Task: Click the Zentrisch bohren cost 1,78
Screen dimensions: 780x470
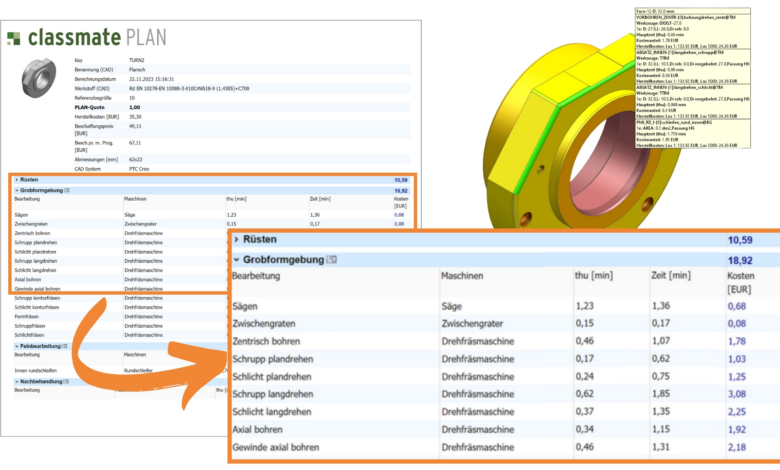Action: [737, 341]
